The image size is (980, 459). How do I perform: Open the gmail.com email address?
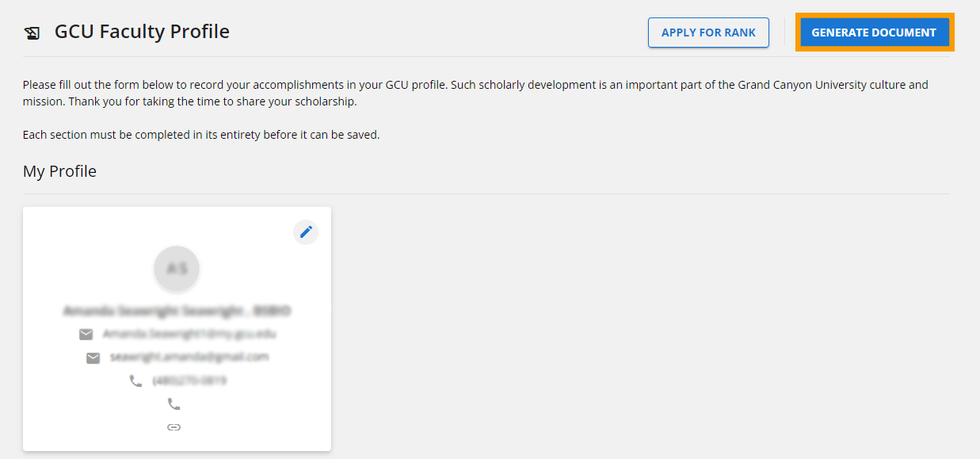point(189,357)
